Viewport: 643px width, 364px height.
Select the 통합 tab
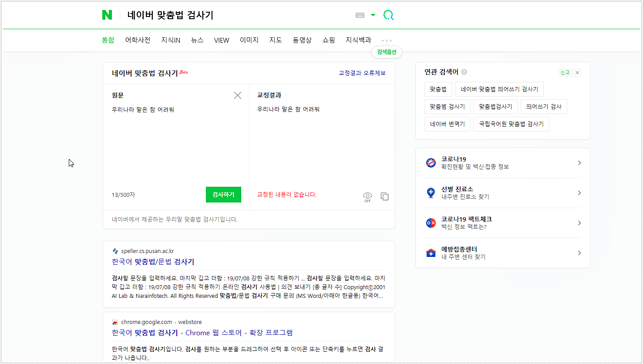tap(108, 40)
